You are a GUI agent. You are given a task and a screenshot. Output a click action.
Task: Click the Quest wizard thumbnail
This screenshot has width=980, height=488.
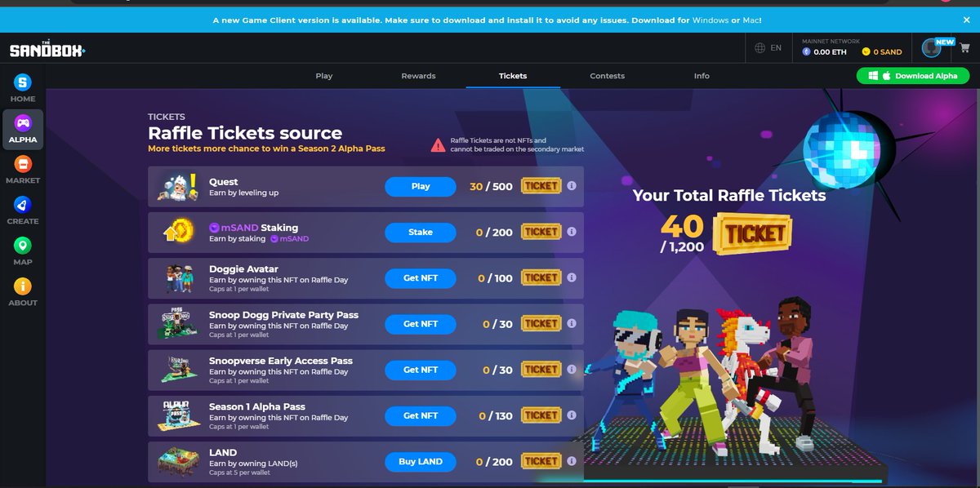(x=178, y=187)
